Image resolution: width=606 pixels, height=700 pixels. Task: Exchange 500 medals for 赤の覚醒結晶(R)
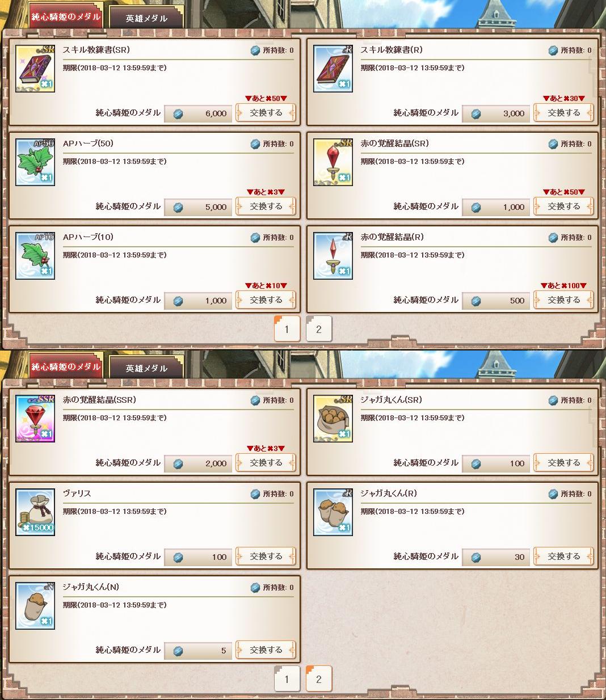pyautogui.click(x=564, y=300)
